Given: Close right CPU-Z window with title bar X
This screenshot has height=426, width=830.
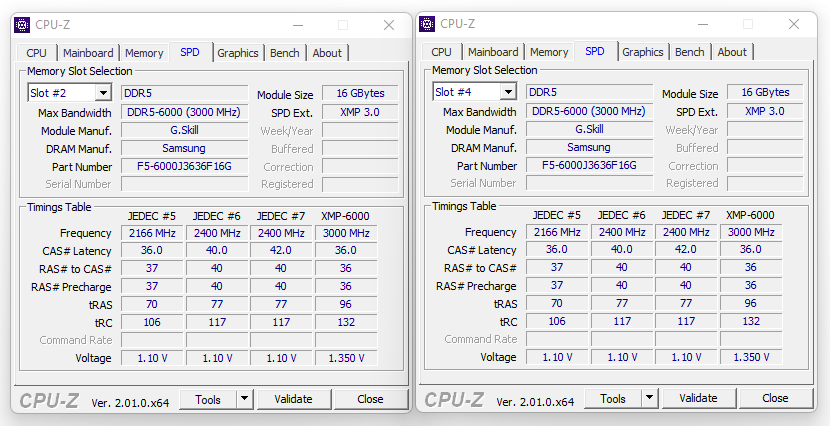Looking at the screenshot, I should pos(794,24).
